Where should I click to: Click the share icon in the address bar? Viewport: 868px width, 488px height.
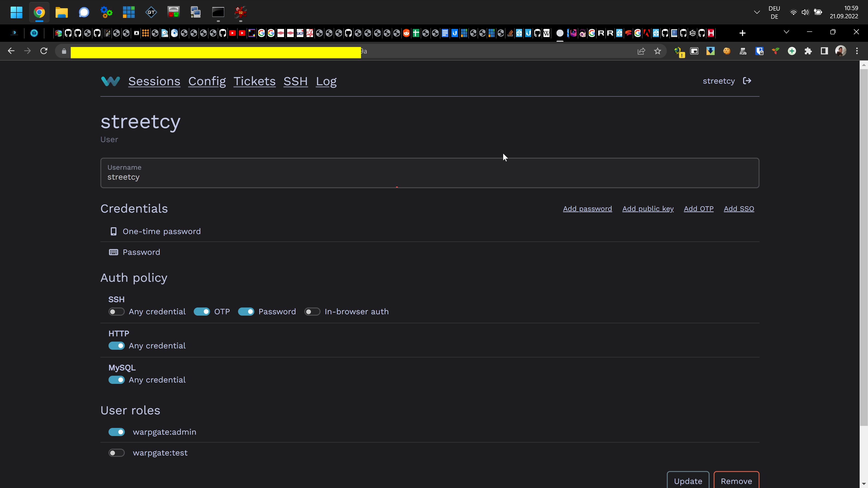641,51
